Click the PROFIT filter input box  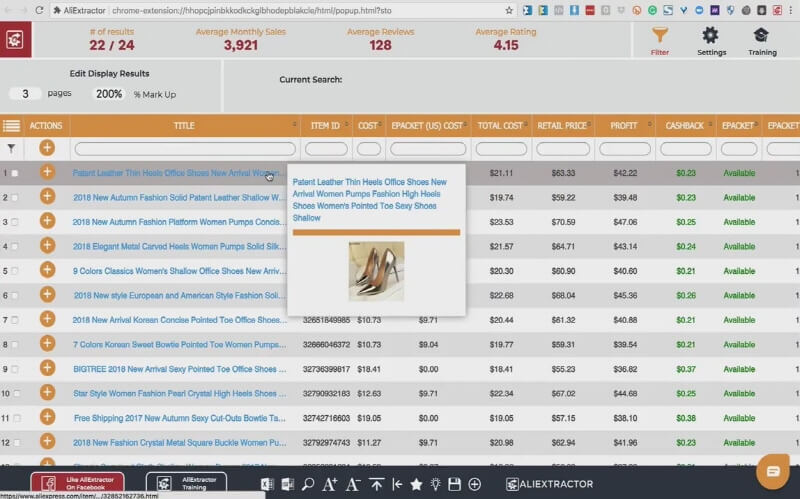coord(624,149)
